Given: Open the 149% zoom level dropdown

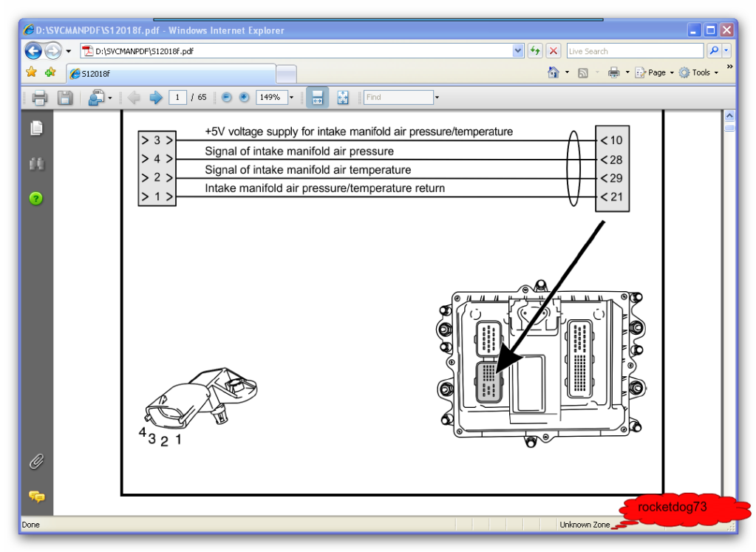Looking at the screenshot, I should (x=290, y=97).
